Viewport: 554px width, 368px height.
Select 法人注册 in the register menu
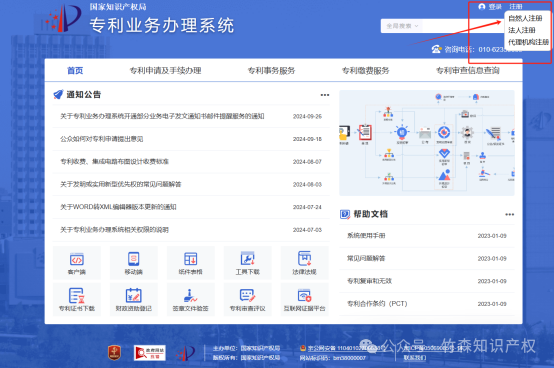pos(521,30)
